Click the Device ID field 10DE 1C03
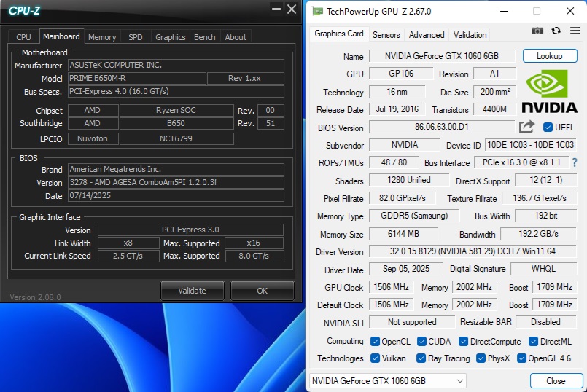 (x=530, y=145)
